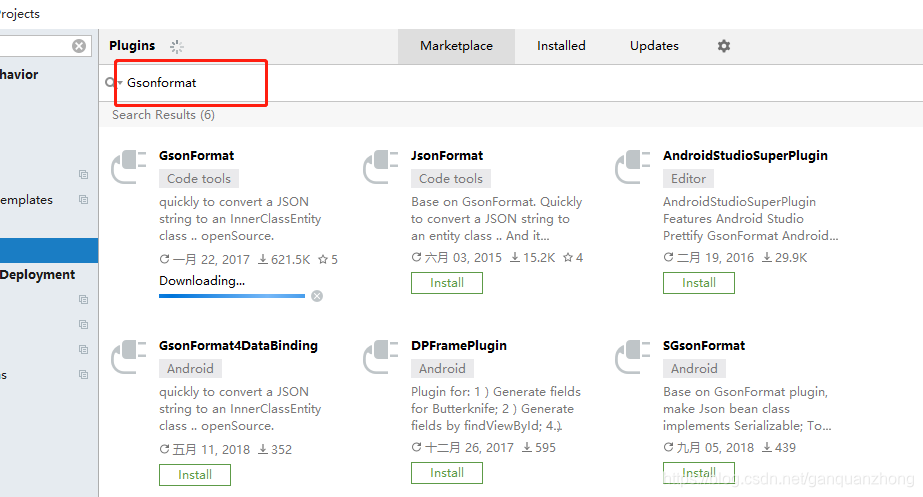Click the first project-level icon below Deployment

pyautogui.click(x=84, y=299)
